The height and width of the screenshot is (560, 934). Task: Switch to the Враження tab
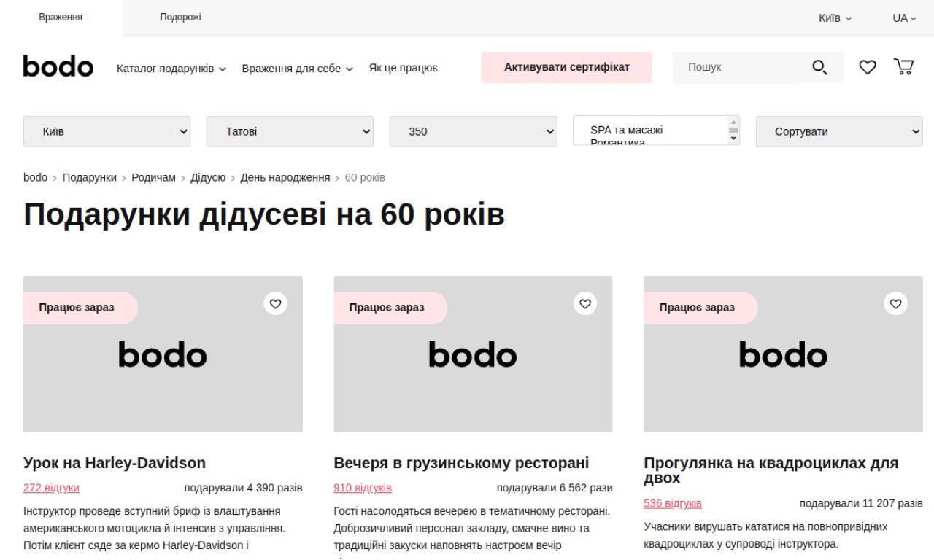tap(61, 17)
